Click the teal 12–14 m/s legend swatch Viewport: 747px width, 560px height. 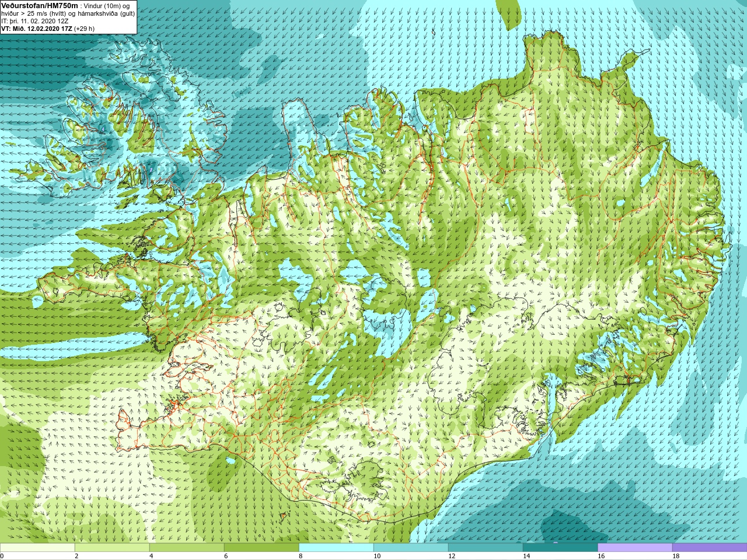[486, 548]
